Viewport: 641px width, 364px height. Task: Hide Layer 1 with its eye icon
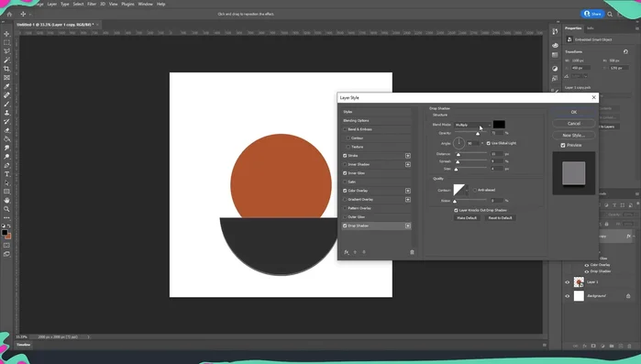[x=567, y=282]
